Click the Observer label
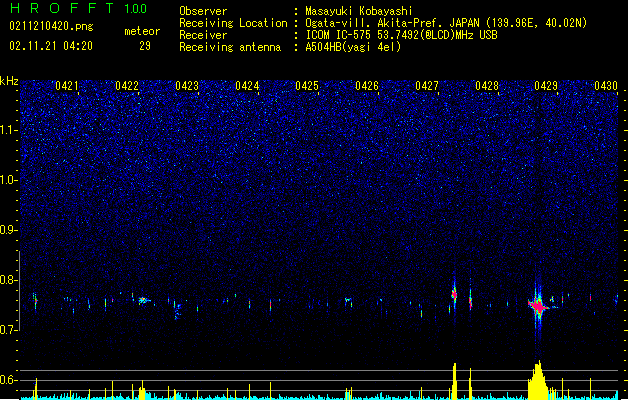 203,11
